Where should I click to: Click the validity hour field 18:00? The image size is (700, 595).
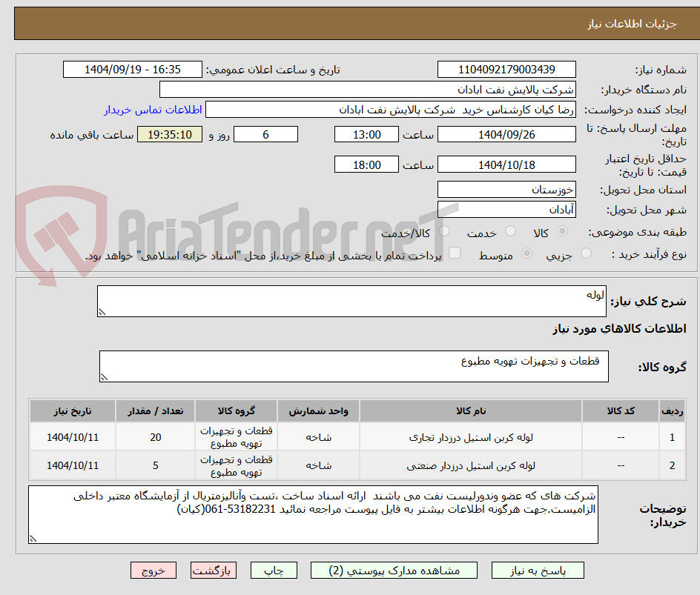366,164
